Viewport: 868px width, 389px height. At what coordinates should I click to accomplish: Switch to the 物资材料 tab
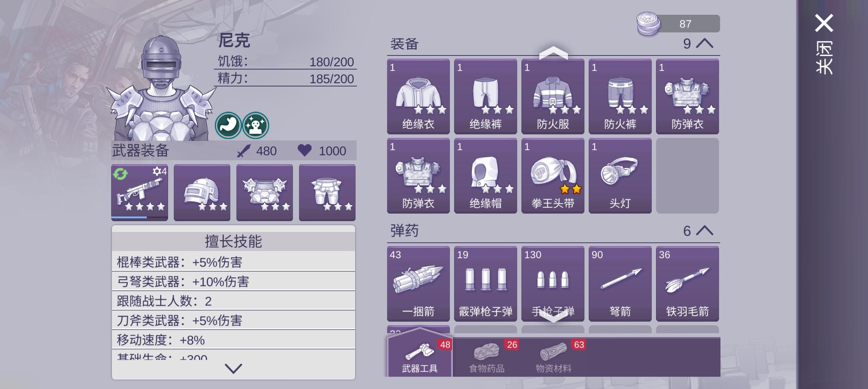click(x=553, y=357)
